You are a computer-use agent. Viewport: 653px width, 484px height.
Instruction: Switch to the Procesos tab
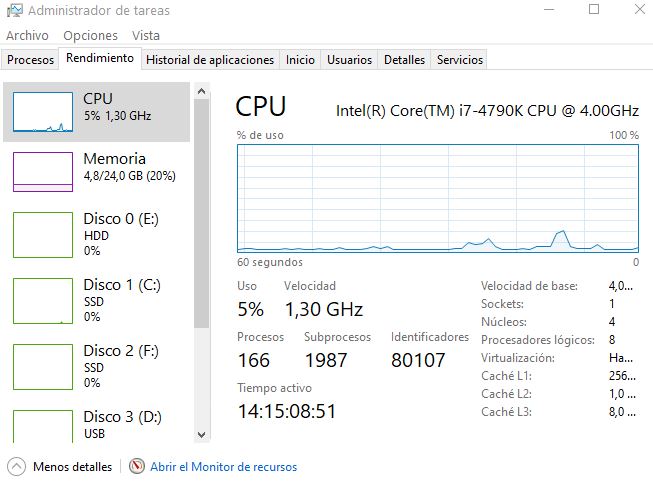30,60
